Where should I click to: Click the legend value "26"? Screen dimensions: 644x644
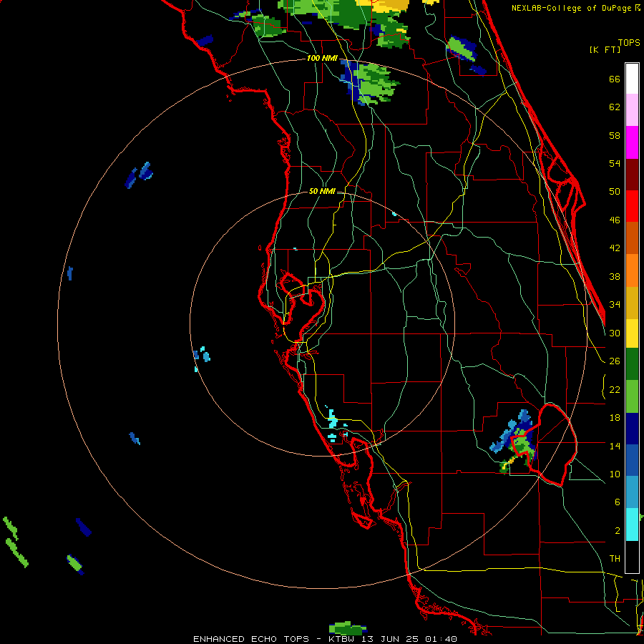coord(615,361)
